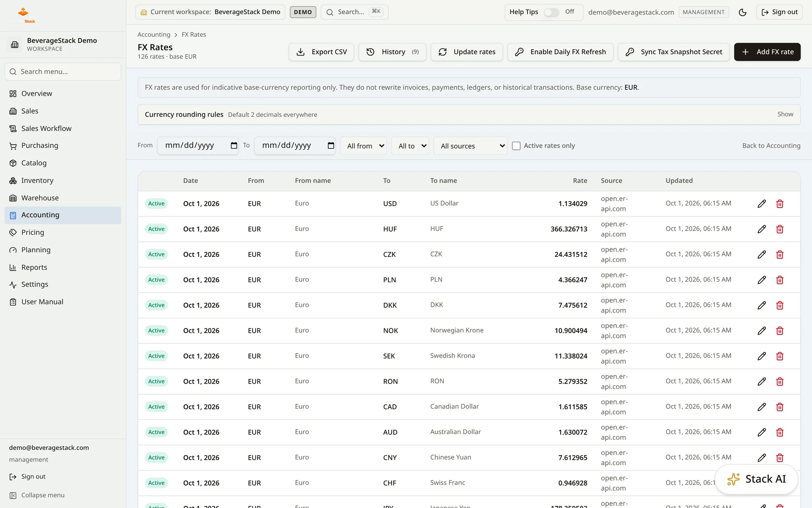Open the All to currency dropdown

click(410, 146)
